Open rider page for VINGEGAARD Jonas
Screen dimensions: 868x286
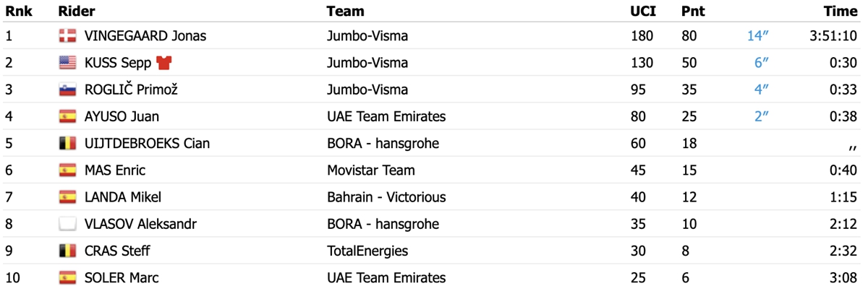[x=145, y=36]
